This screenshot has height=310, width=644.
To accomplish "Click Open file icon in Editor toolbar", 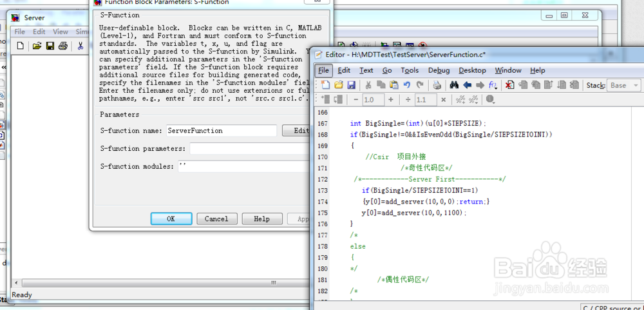I will click(x=339, y=85).
